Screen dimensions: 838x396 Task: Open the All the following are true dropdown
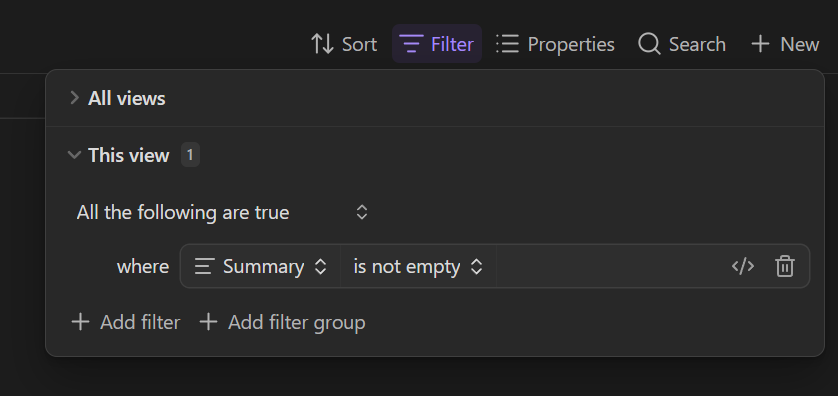point(222,212)
